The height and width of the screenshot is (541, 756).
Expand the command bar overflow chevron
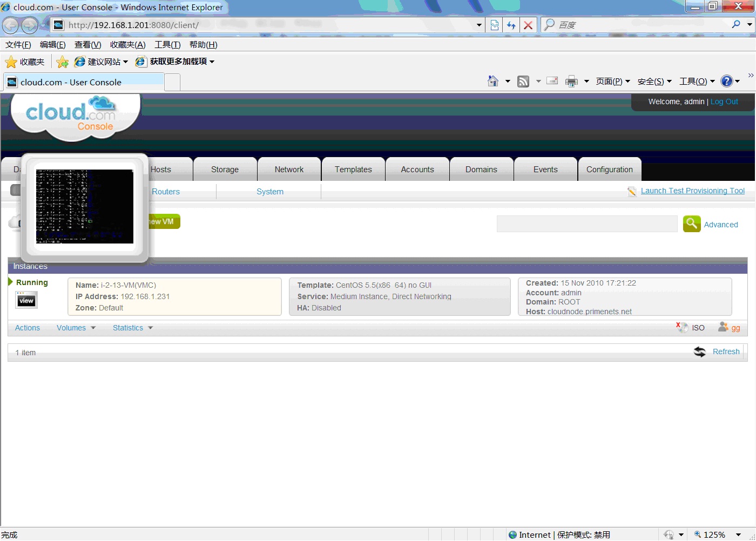(751, 75)
